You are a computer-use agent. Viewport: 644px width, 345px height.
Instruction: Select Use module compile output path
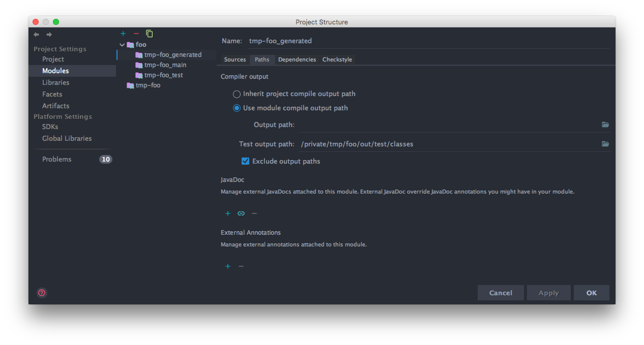(x=237, y=108)
